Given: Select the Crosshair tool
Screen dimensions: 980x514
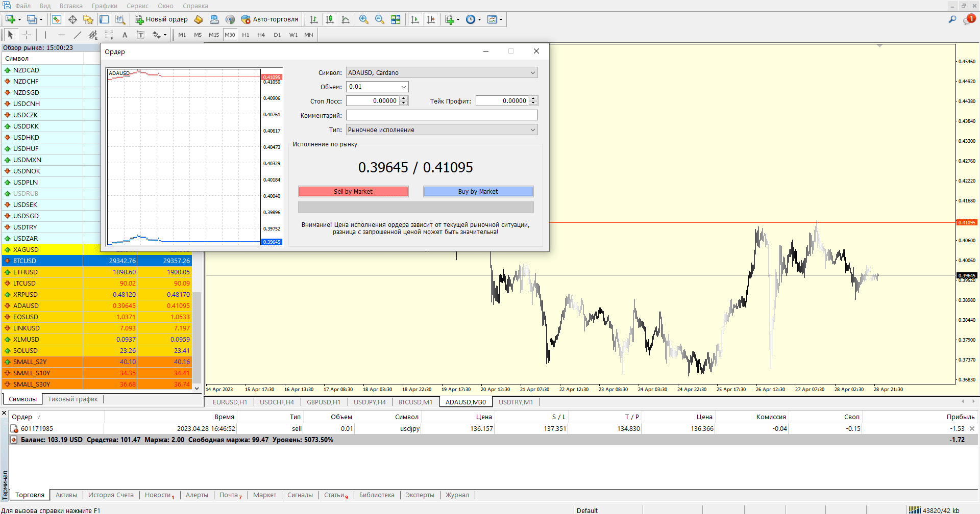Looking at the screenshot, I should pos(27,35).
